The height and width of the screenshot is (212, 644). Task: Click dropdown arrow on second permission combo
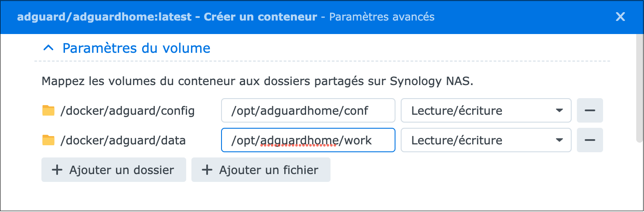559,140
